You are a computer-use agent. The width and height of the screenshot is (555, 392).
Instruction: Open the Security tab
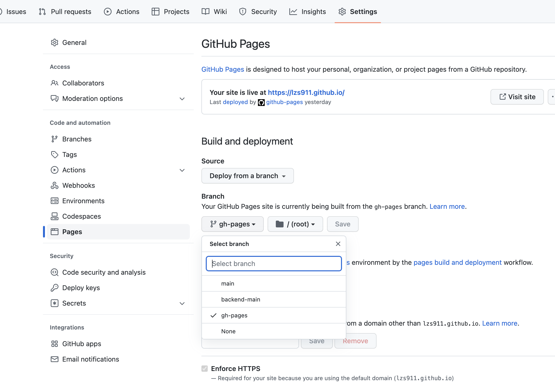tap(258, 12)
